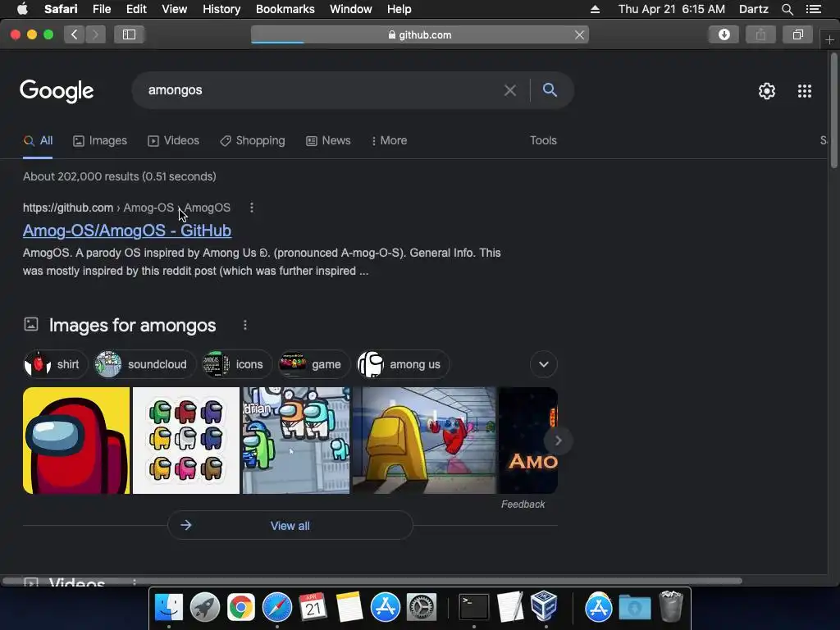Open the Tools search options
840x630 pixels.
tap(543, 140)
